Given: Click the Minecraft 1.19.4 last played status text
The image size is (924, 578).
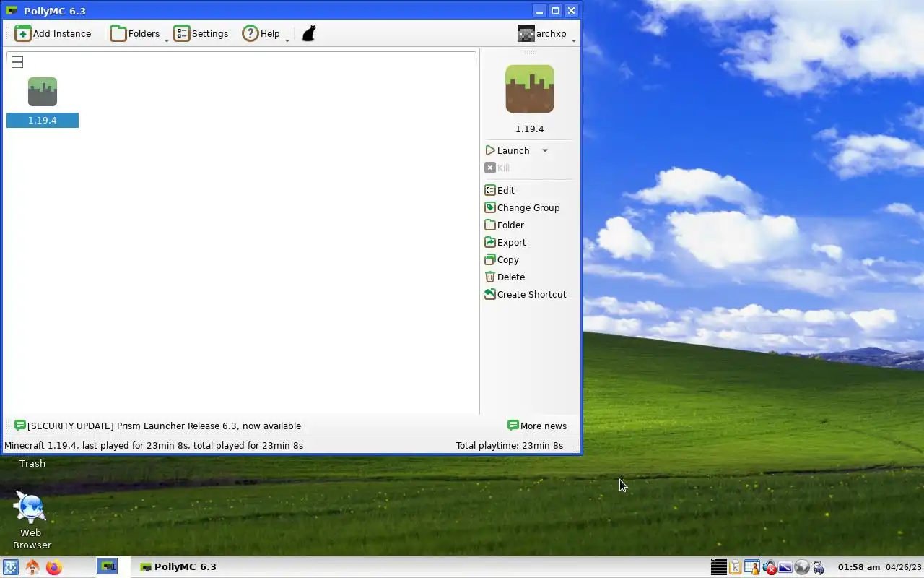Looking at the screenshot, I should [154, 445].
